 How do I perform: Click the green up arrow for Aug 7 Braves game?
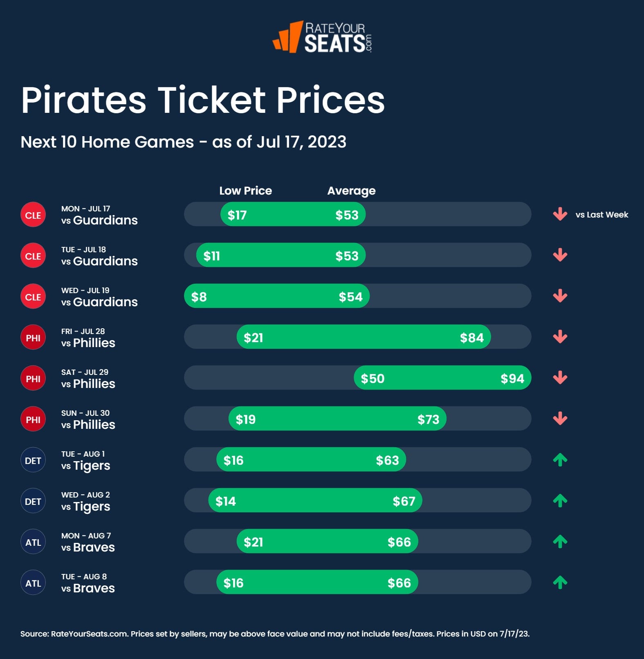pyautogui.click(x=560, y=541)
